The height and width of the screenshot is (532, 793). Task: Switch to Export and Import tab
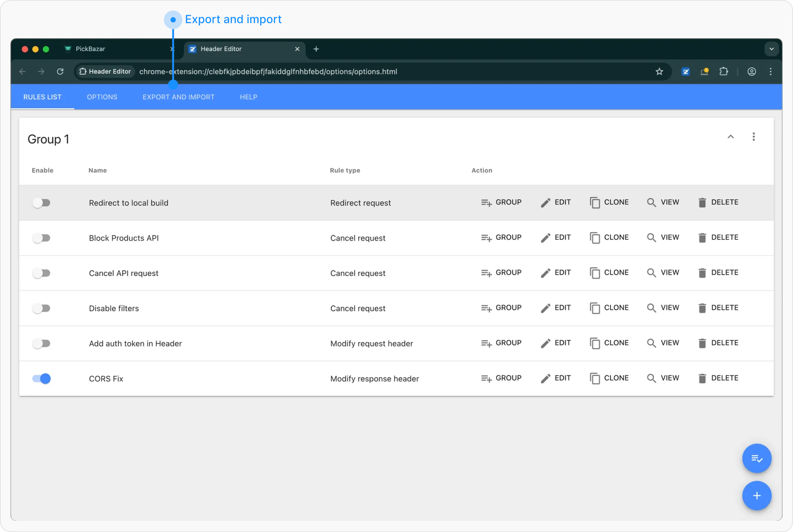click(x=178, y=97)
